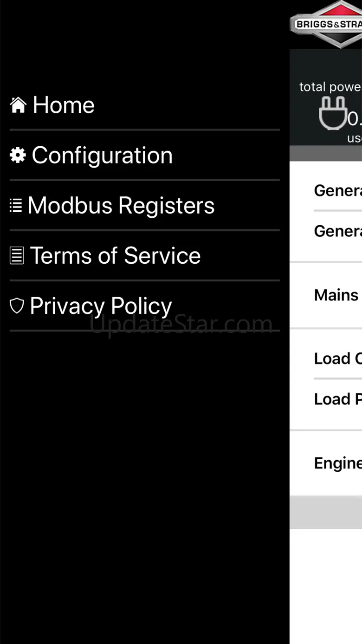Click the Configuration gear icon
Image resolution: width=362 pixels, height=644 pixels.
pos(18,155)
